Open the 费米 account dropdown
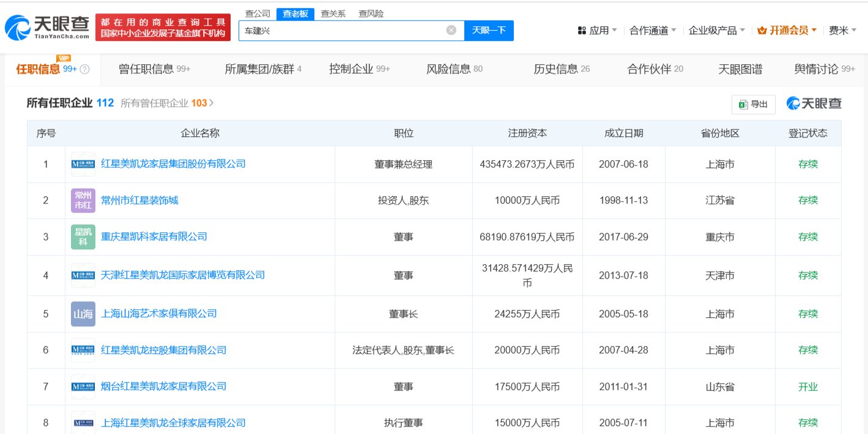 pyautogui.click(x=843, y=30)
